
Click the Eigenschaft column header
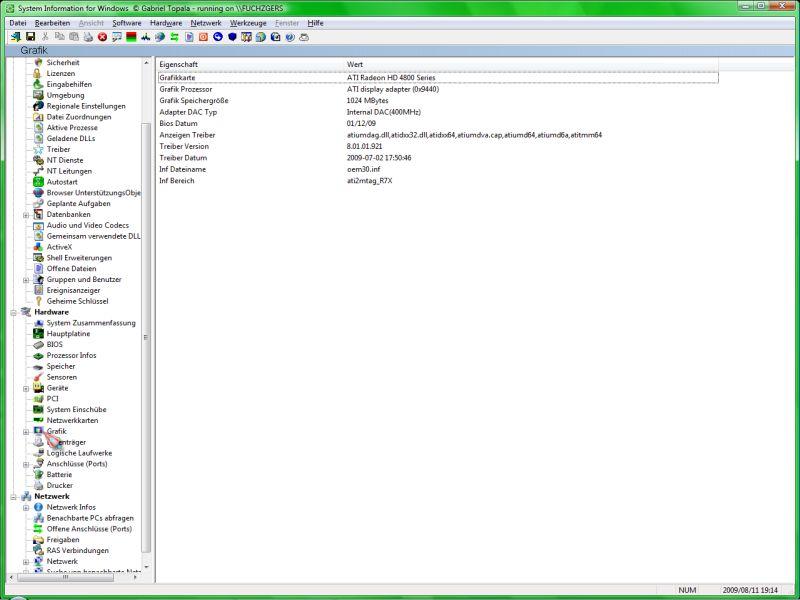click(250, 64)
